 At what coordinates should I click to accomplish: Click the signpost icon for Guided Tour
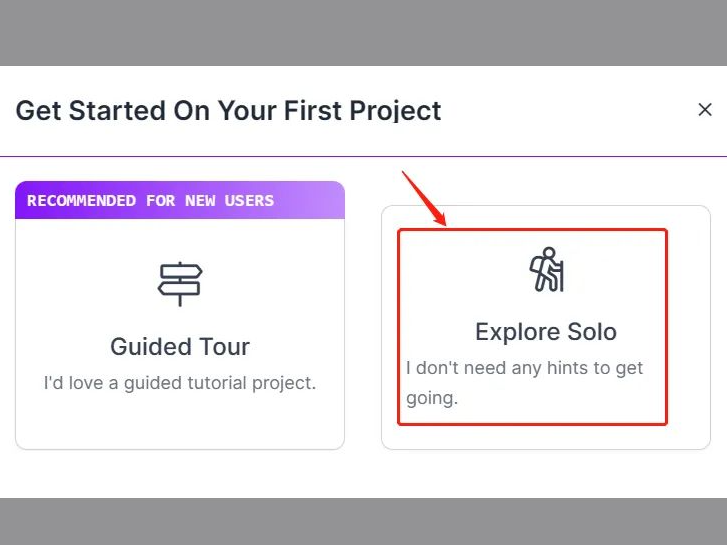pyautogui.click(x=180, y=283)
